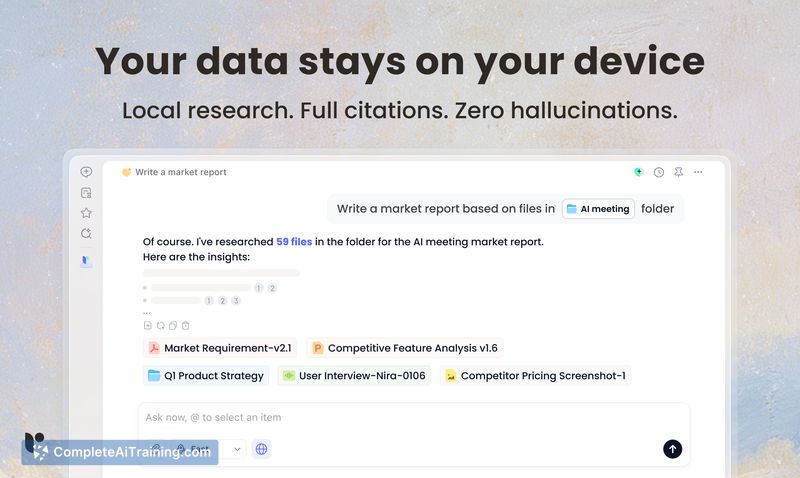
Task: Open citation 3 on second insight bullet
Action: pos(236,300)
